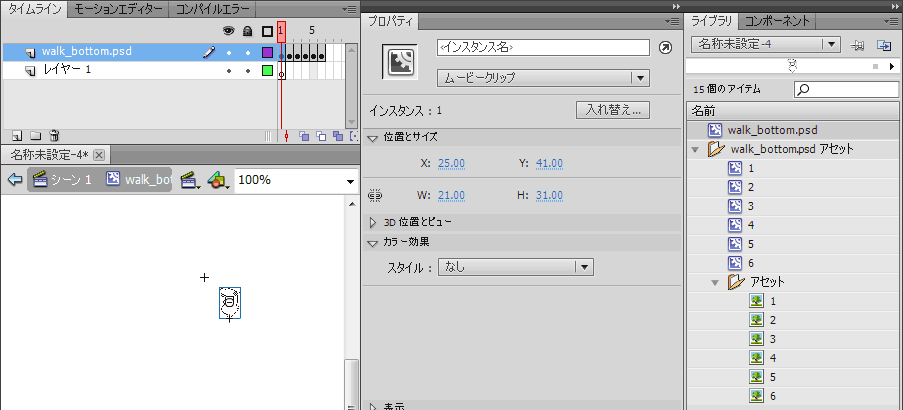Image resolution: width=903 pixels, height=410 pixels.
Task: Click the new layer folder icon
Action: pos(35,135)
